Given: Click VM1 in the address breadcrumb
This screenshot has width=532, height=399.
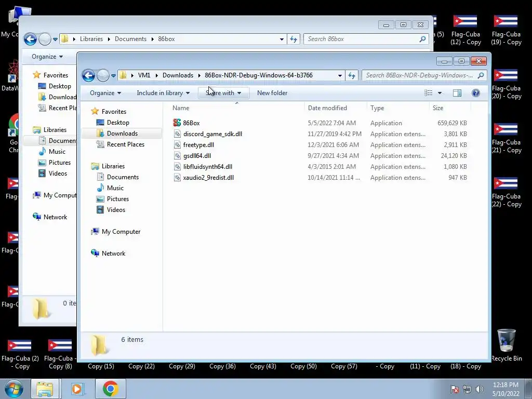Looking at the screenshot, I should pos(144,75).
